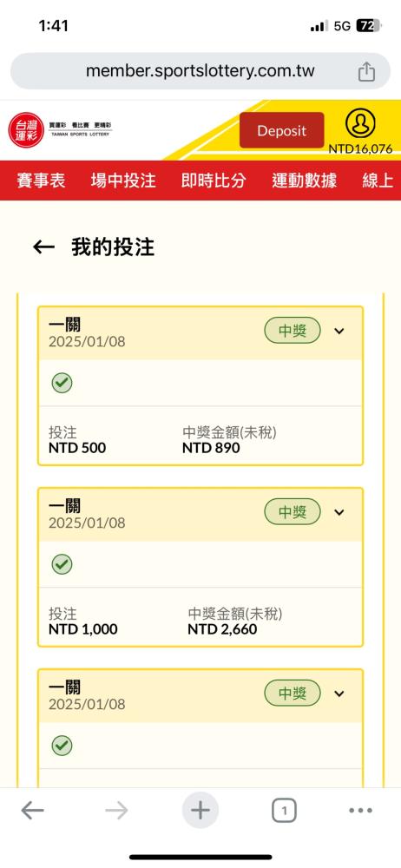Image resolution: width=401 pixels, height=868 pixels.
Task: Tap the member.sportslottery.com.tw address field
Action: [200, 71]
